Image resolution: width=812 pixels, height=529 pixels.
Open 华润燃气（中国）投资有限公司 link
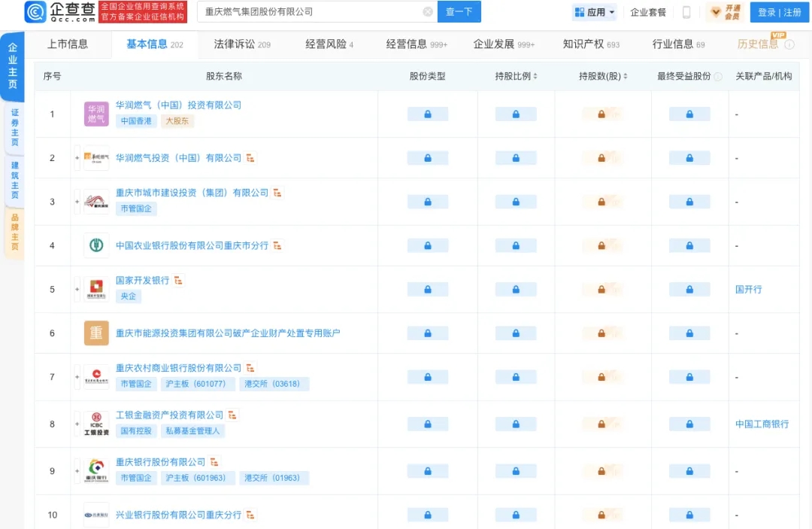pyautogui.click(x=178, y=105)
